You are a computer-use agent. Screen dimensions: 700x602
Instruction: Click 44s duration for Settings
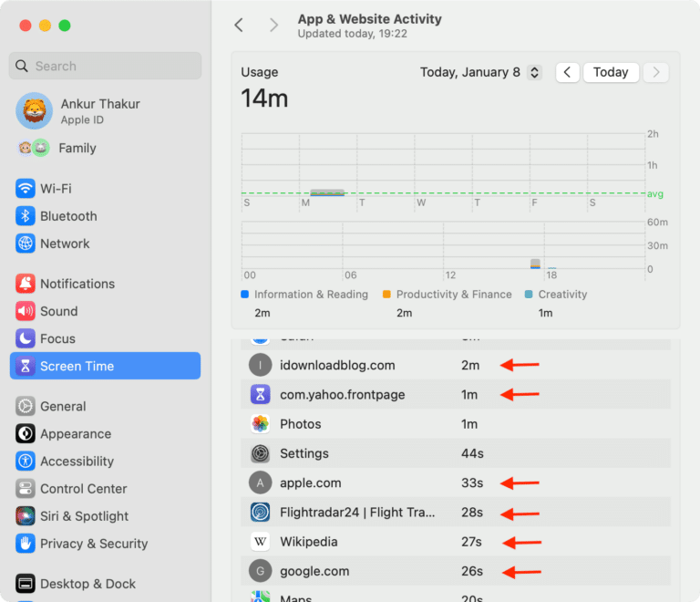pos(472,453)
